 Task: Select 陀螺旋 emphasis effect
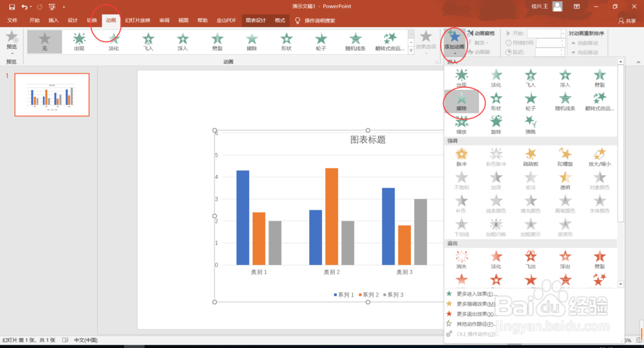pyautogui.click(x=565, y=157)
